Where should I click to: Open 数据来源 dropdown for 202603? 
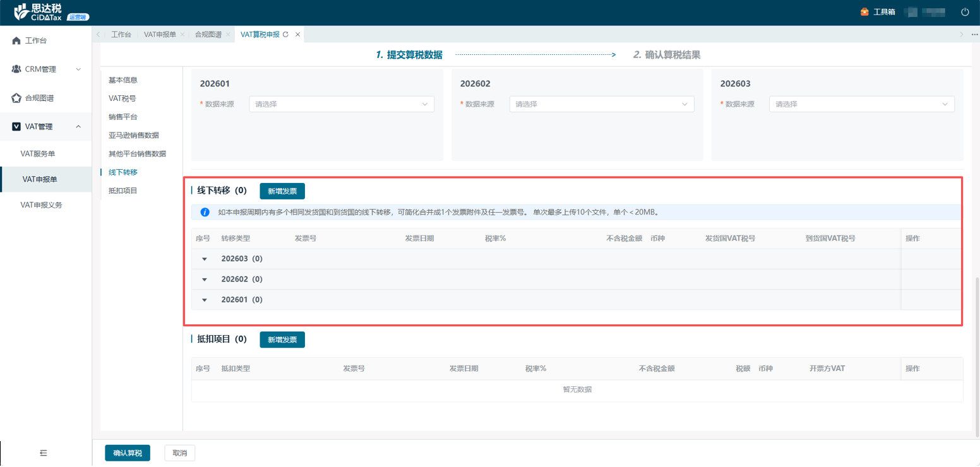pos(861,104)
